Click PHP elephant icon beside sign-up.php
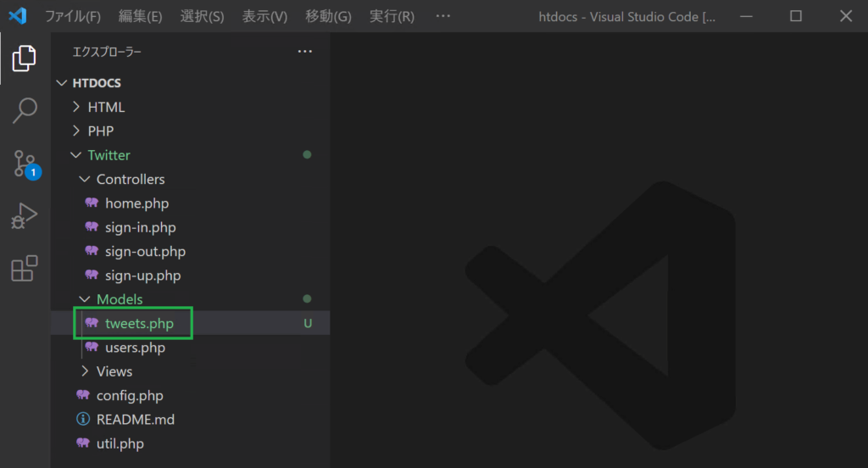The height and width of the screenshot is (468, 868). click(x=92, y=275)
